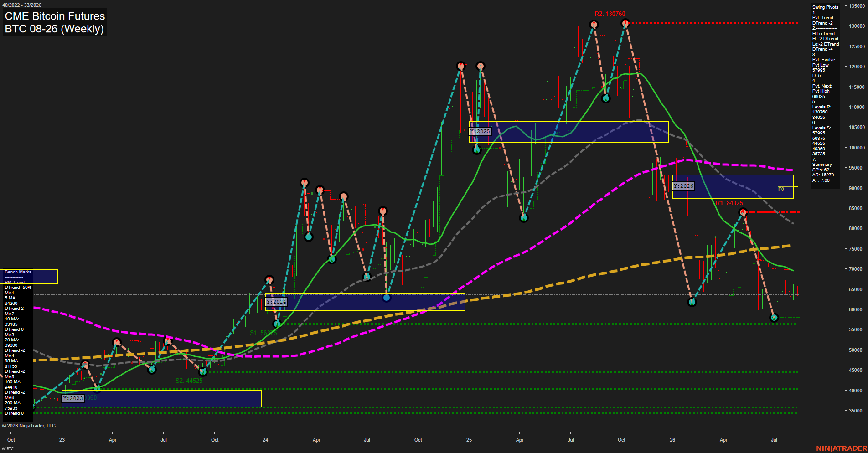Select the swing pivot high marker at R1 84025
The height and width of the screenshot is (453, 868).
coord(743,212)
